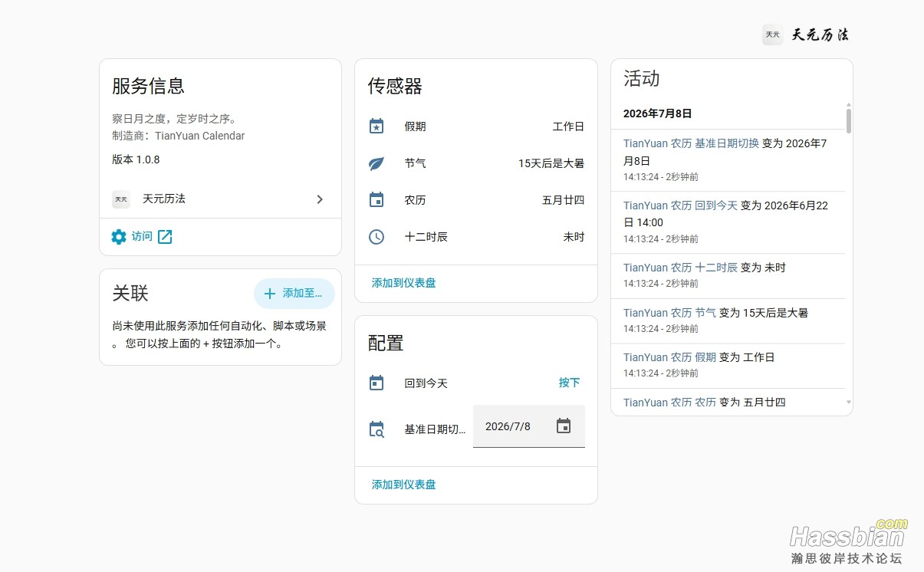Click 添加到仪表盘 under 传感器 card
The image size is (924, 572).
point(404,283)
